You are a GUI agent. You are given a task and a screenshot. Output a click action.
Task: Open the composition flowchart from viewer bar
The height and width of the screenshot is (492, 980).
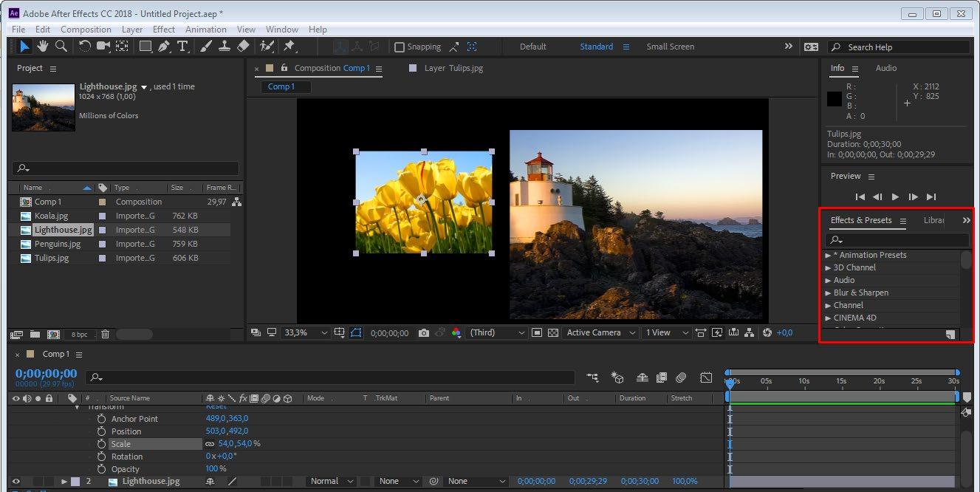click(750, 333)
